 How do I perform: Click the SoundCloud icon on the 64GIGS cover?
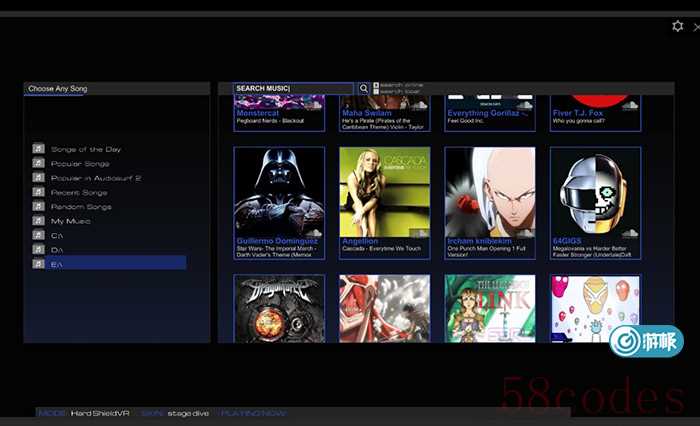coord(628,231)
